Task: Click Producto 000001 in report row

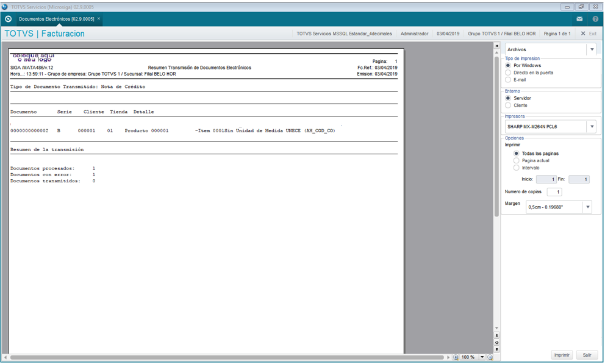Action: 146,130
